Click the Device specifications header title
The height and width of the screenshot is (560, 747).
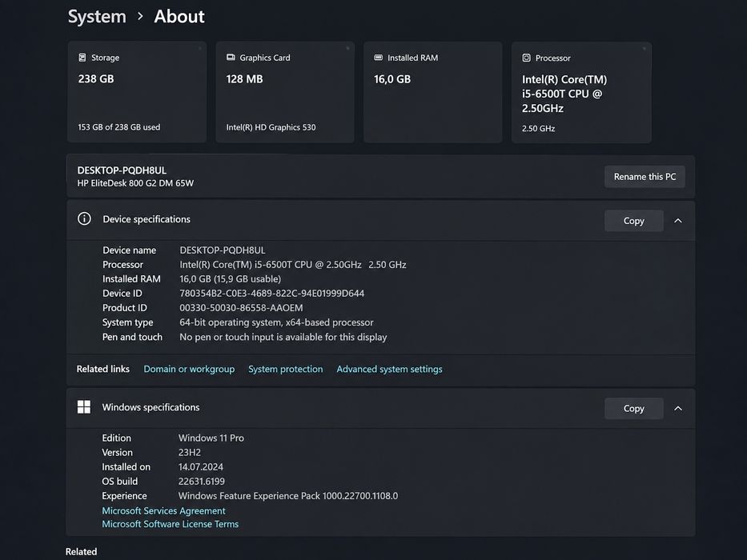point(147,219)
